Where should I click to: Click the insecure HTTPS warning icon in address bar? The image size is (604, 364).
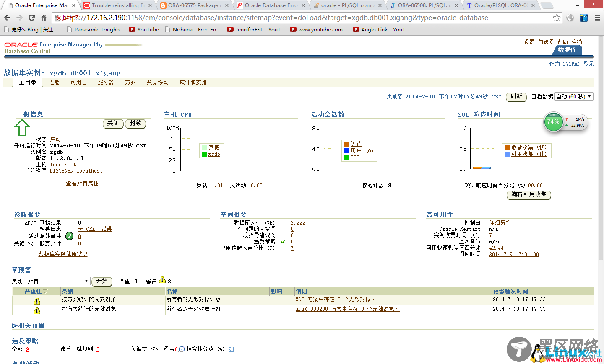click(x=58, y=18)
